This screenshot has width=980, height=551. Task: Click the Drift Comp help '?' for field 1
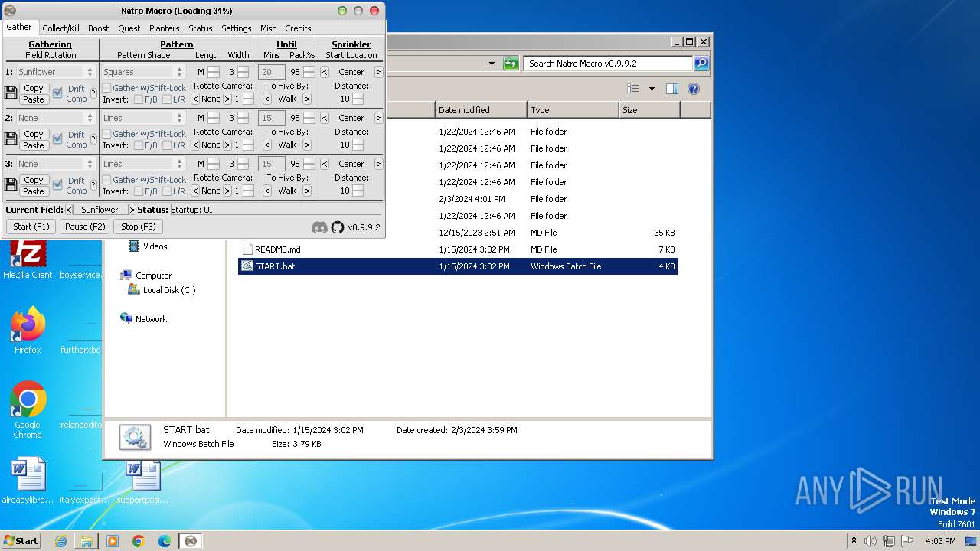tap(93, 93)
